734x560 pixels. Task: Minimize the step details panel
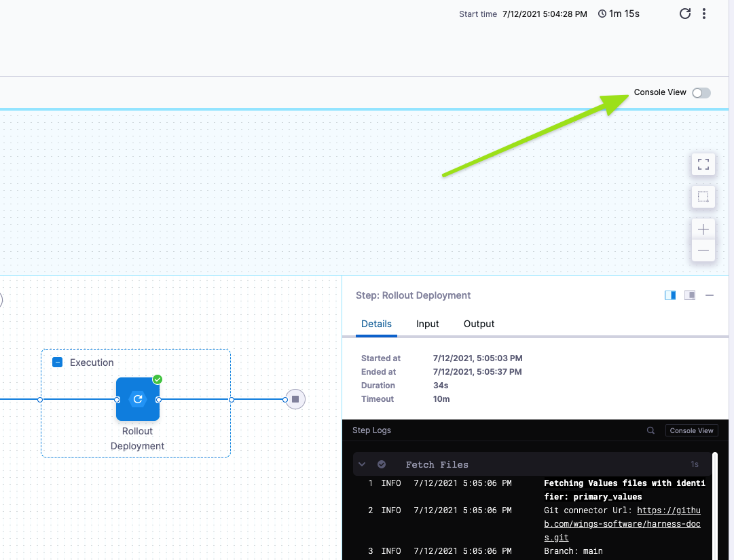pyautogui.click(x=710, y=295)
